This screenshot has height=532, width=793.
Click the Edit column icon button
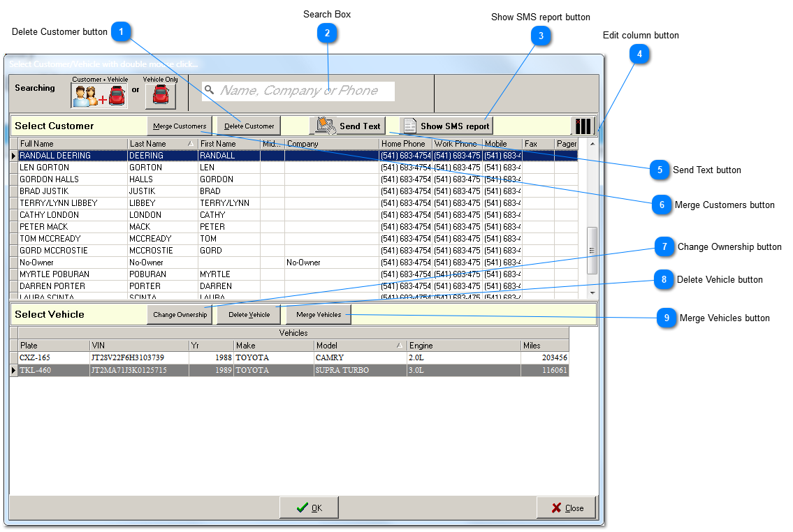583,126
